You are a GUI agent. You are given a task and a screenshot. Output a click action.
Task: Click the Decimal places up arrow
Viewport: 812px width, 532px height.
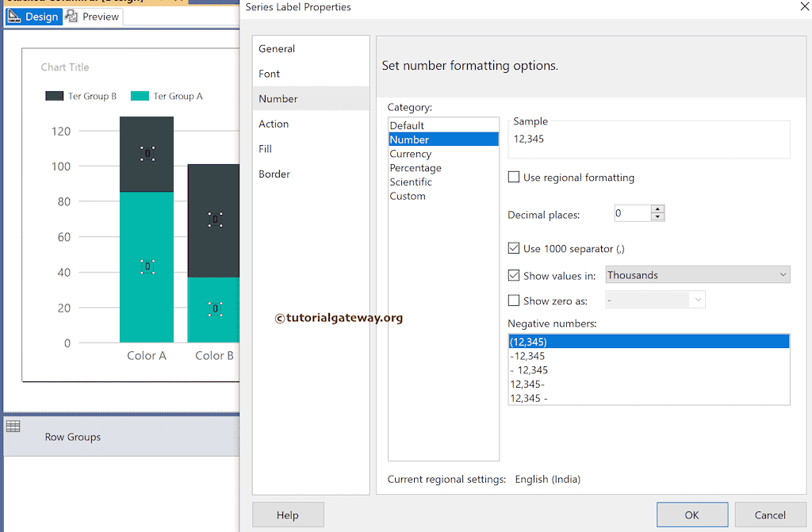658,209
